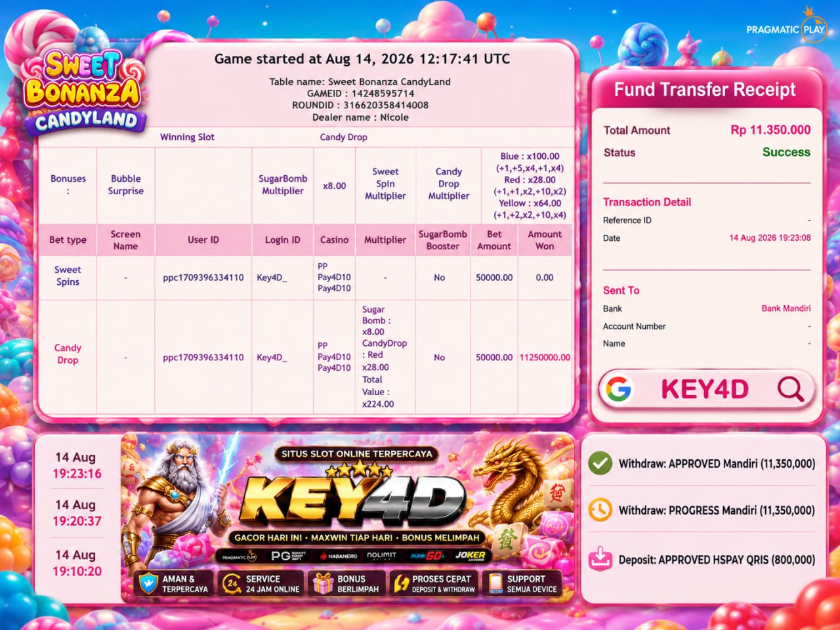This screenshot has width=840, height=630.
Task: Click the PG Soft provider logo
Action: [x=287, y=556]
